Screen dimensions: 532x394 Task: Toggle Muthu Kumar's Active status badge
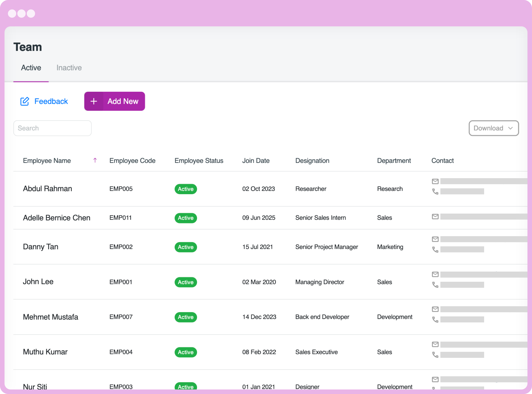pos(186,352)
